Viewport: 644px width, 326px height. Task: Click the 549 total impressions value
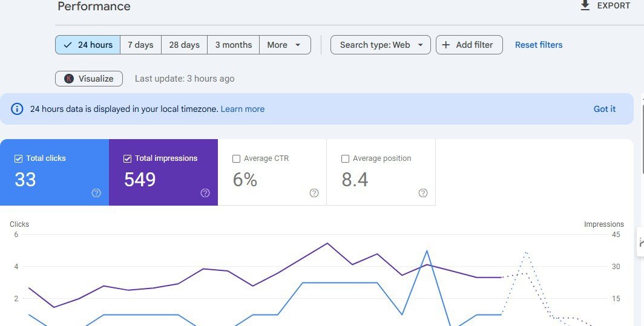(x=140, y=180)
